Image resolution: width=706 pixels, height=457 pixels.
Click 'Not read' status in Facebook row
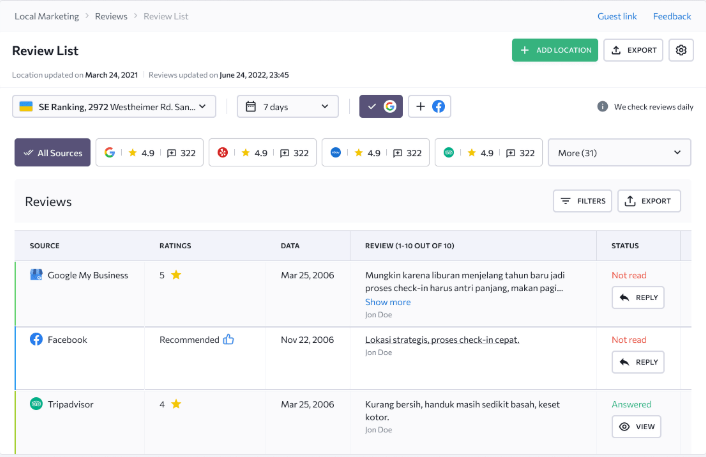pyautogui.click(x=629, y=339)
